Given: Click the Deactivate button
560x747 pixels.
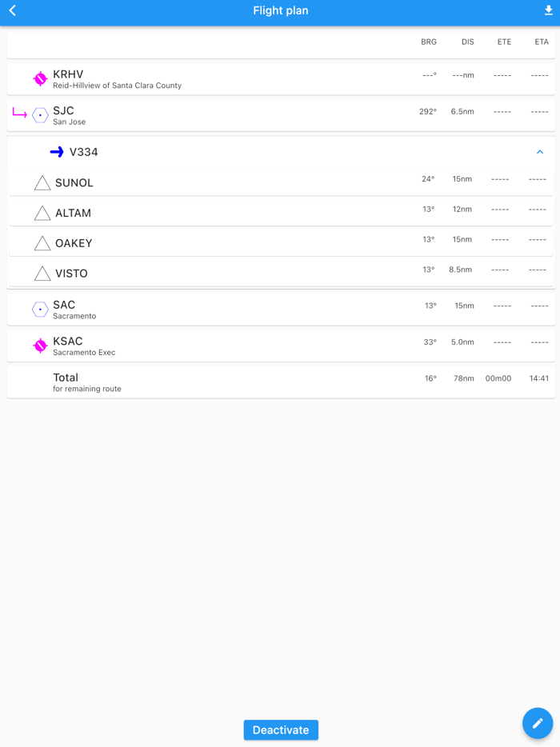Looking at the screenshot, I should [280, 729].
